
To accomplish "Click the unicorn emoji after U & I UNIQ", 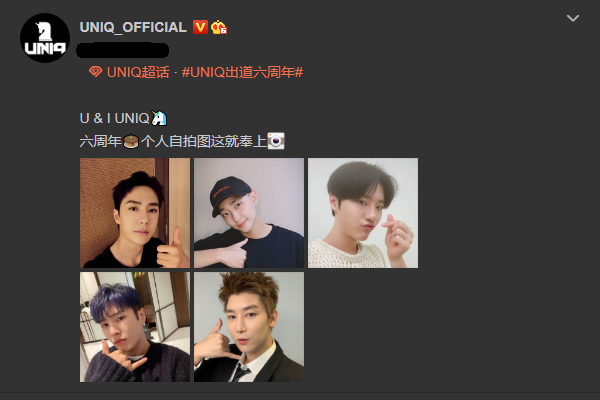I will (x=159, y=118).
